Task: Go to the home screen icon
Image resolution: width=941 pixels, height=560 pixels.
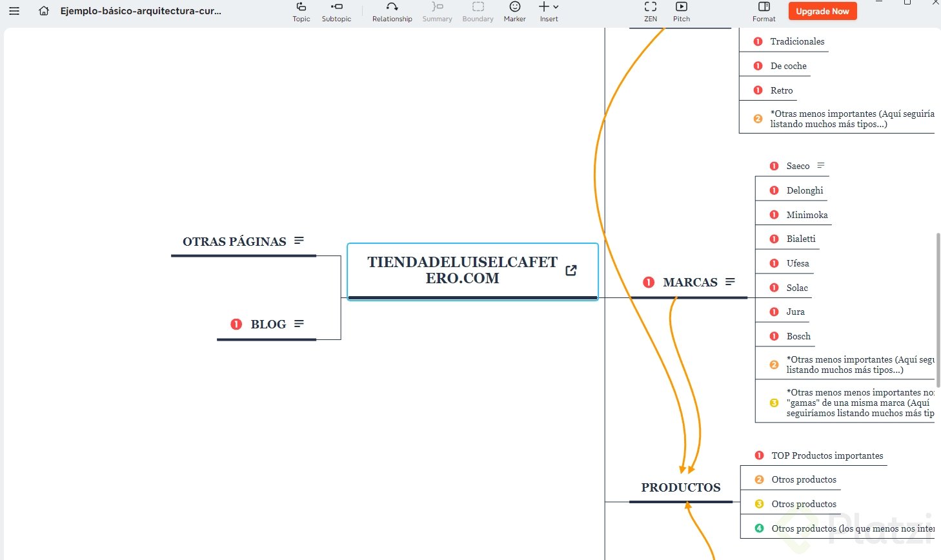Action: [44, 11]
